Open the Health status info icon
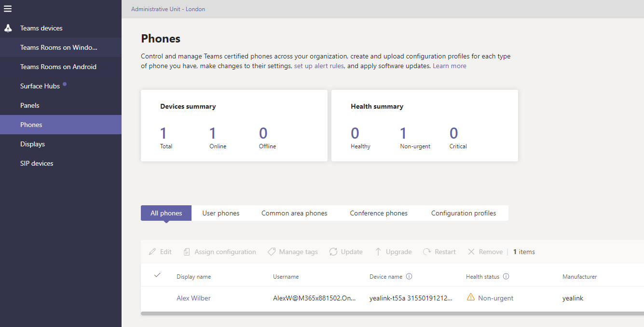Image resolution: width=644 pixels, height=327 pixels. click(x=506, y=277)
